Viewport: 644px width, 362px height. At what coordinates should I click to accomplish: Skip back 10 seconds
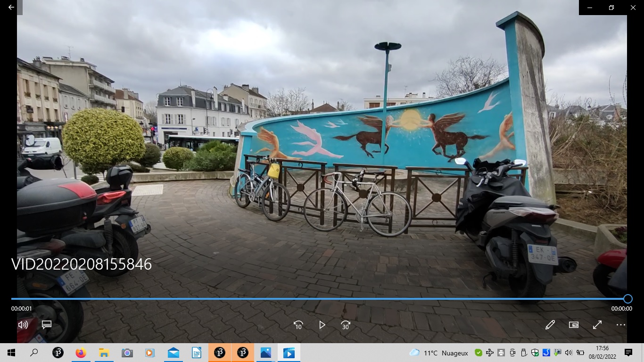pyautogui.click(x=298, y=325)
